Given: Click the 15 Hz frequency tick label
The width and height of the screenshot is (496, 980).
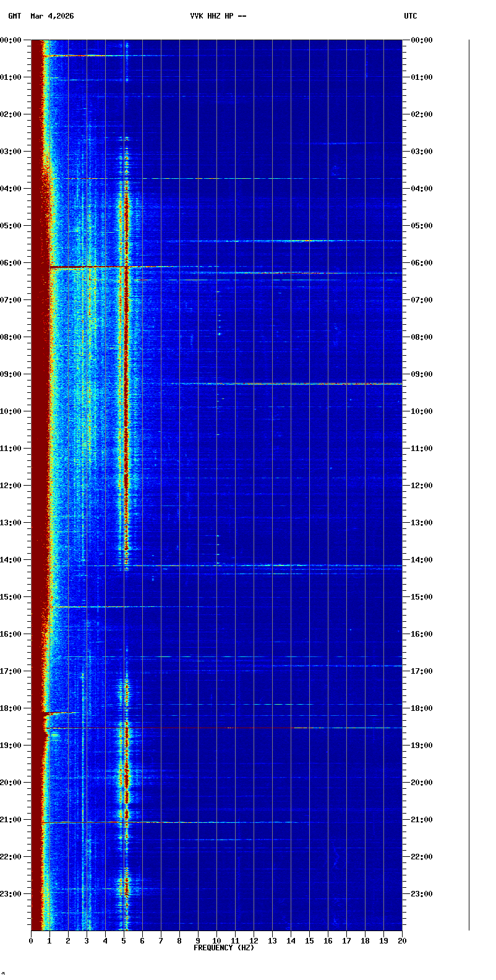Looking at the screenshot, I should pos(309,941).
